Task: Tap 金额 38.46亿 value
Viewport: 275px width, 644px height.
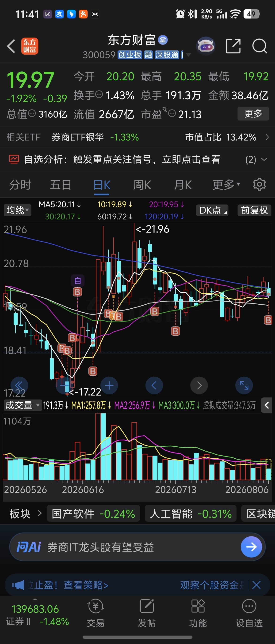Action: [x=250, y=95]
